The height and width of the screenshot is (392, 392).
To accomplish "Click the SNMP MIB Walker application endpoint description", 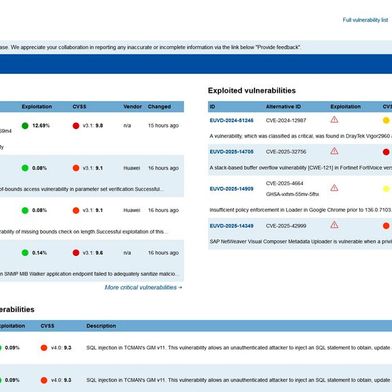I will 90,274.
